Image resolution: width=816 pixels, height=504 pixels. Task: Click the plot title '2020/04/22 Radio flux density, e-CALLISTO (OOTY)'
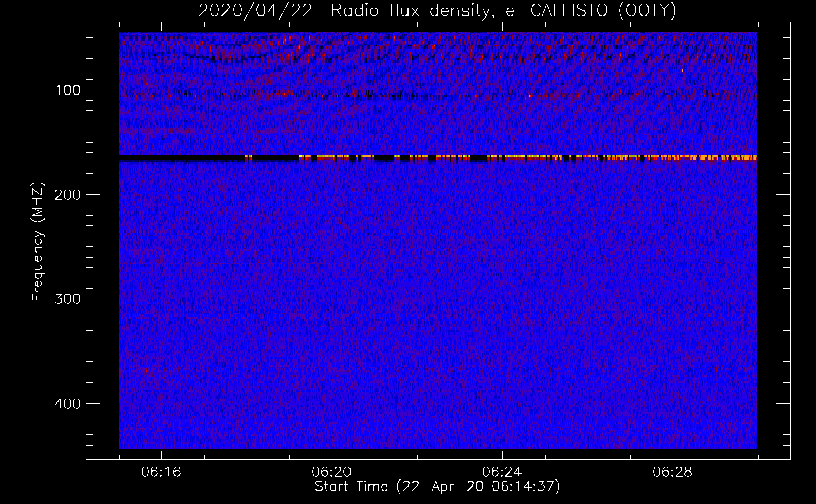point(437,11)
